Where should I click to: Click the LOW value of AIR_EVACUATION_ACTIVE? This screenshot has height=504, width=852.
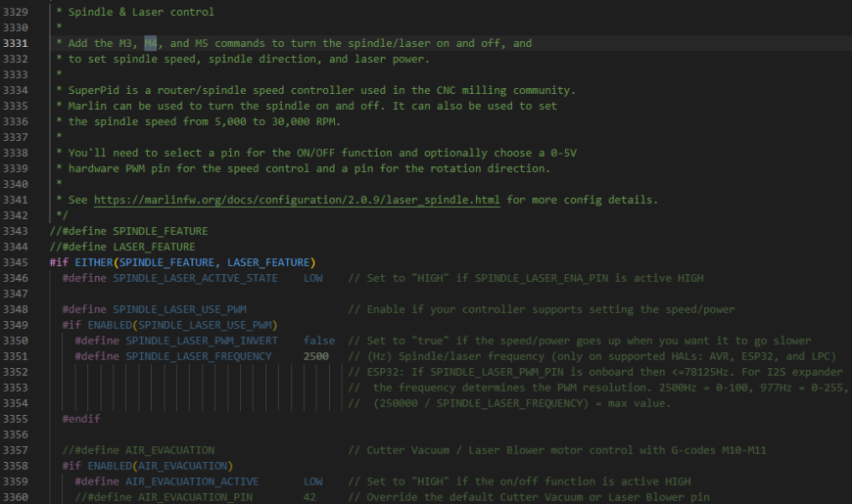coord(312,481)
